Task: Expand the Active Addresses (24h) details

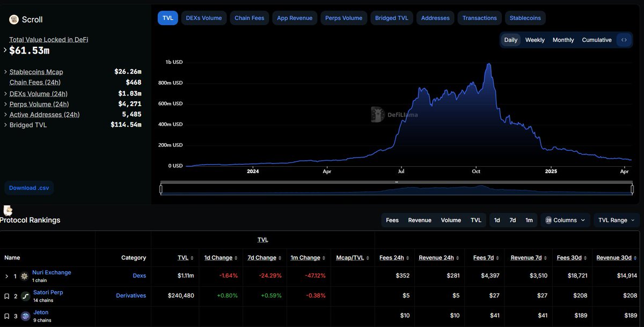Action: point(5,115)
